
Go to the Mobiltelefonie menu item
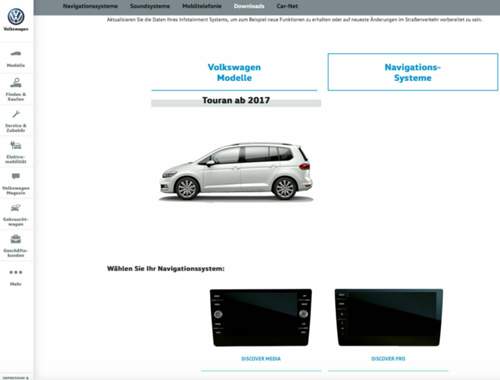tap(202, 6)
